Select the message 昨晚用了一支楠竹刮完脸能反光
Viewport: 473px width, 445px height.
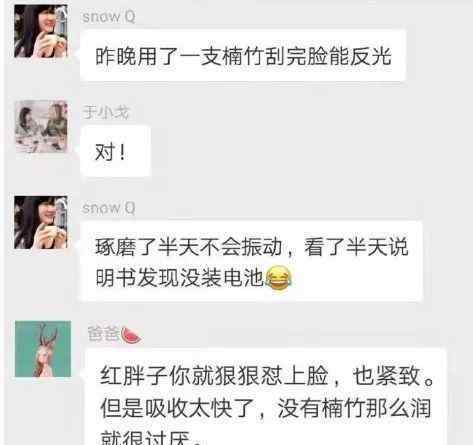[243, 56]
